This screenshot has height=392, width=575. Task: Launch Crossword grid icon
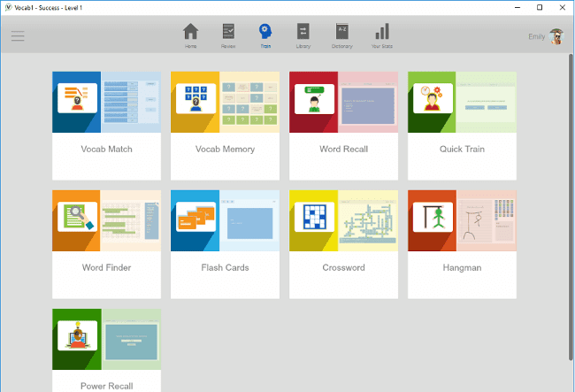[314, 217]
